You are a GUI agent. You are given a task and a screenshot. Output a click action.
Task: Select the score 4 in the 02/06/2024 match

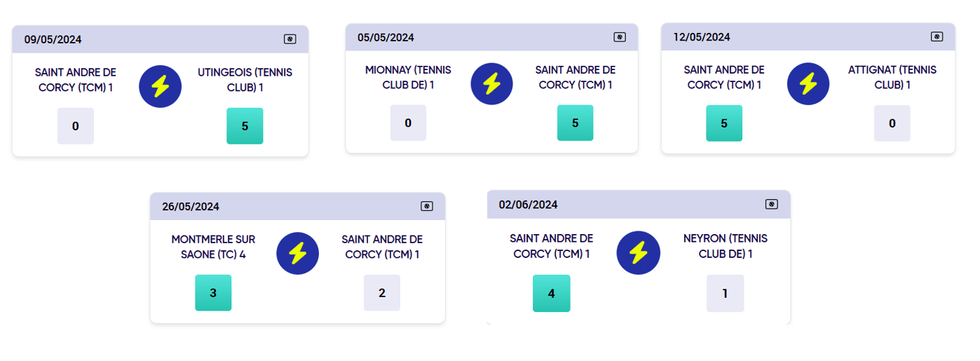pyautogui.click(x=551, y=293)
